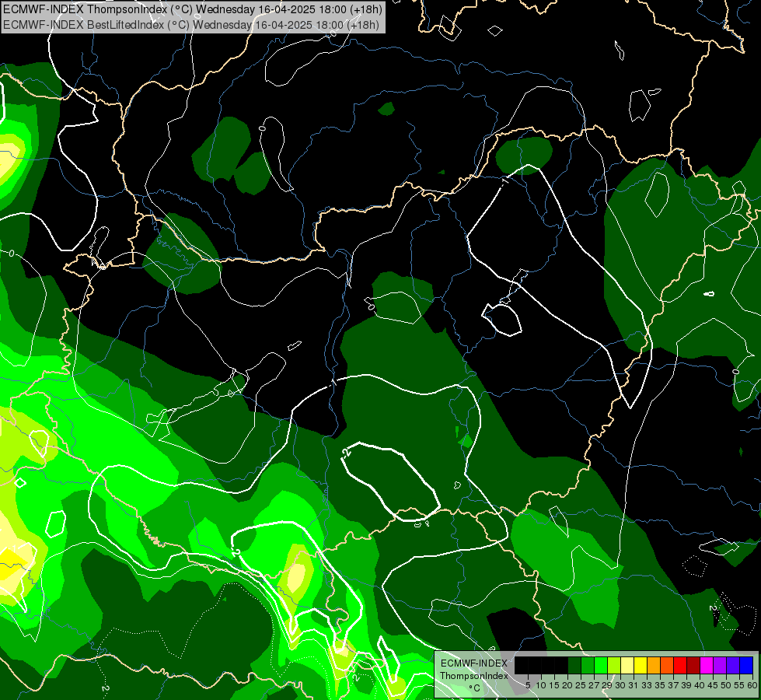Click the legend tick value '60'
761x700 pixels.
pyautogui.click(x=752, y=685)
